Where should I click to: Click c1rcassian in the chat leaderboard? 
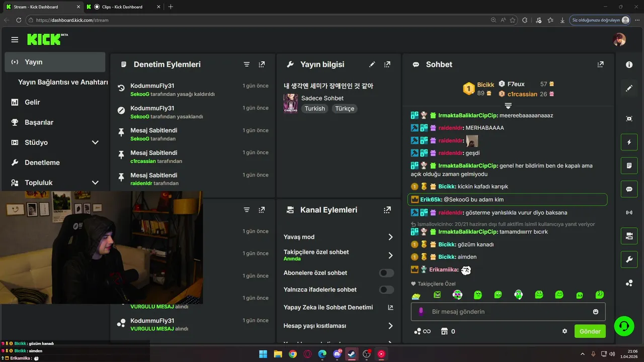(x=522, y=94)
